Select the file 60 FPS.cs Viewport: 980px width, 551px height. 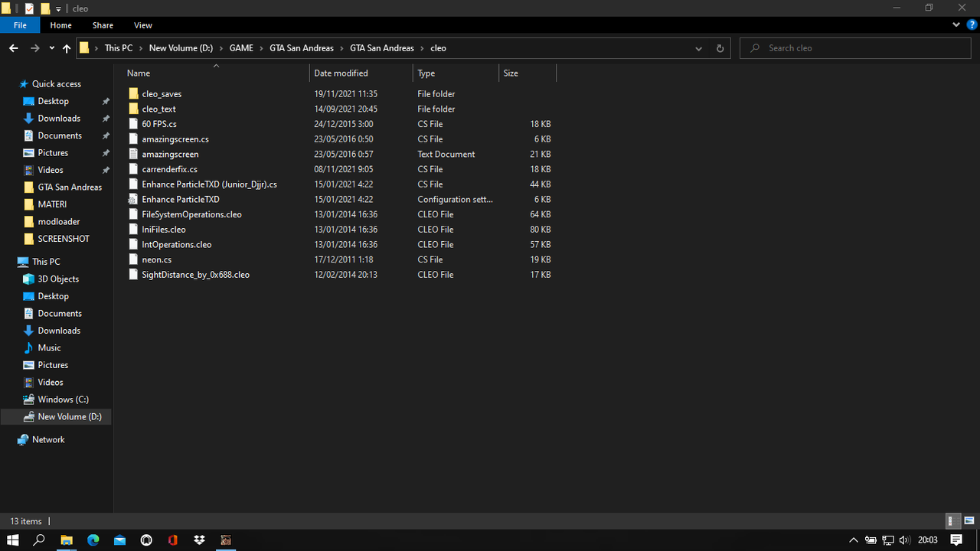[x=158, y=124]
